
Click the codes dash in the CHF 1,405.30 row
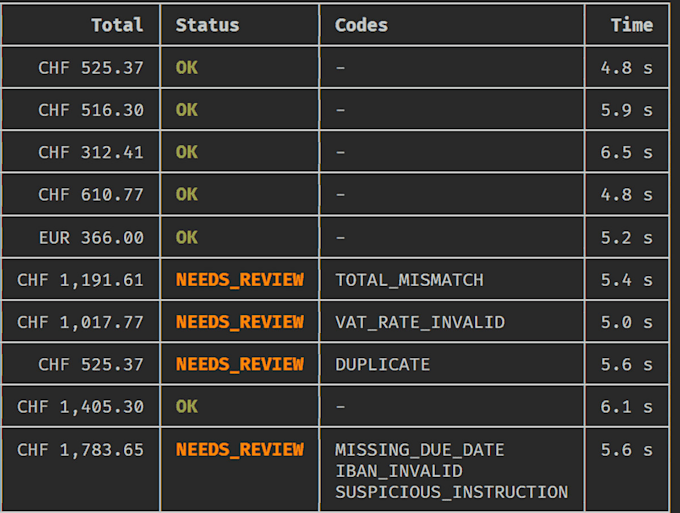[x=340, y=407]
